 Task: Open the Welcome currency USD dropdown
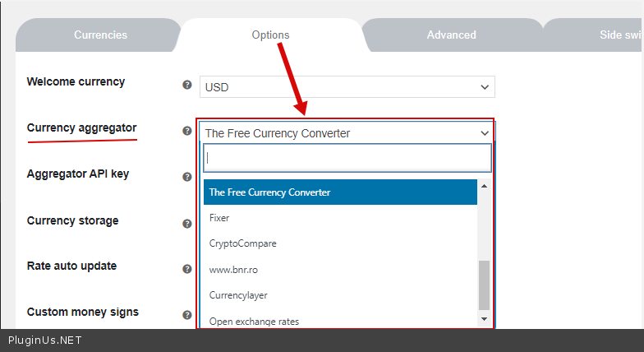(x=347, y=87)
